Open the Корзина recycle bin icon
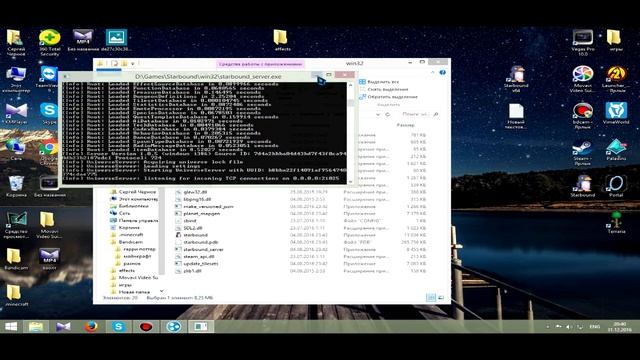Viewport: 640px width, 360px height. coord(16,186)
